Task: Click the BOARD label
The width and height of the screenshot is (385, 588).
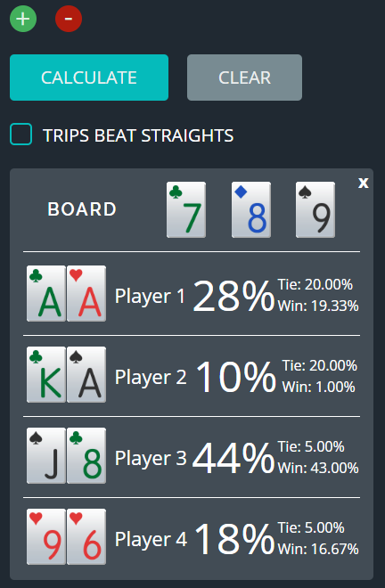Action: click(82, 209)
